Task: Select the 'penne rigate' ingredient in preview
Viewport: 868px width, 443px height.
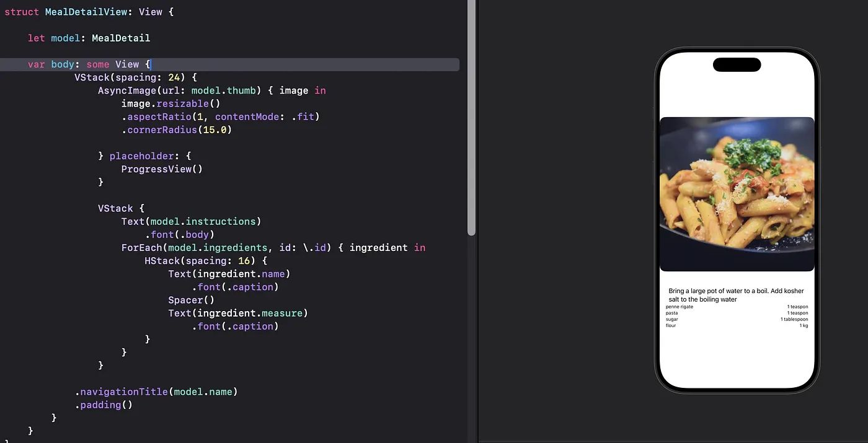Action: (x=680, y=307)
